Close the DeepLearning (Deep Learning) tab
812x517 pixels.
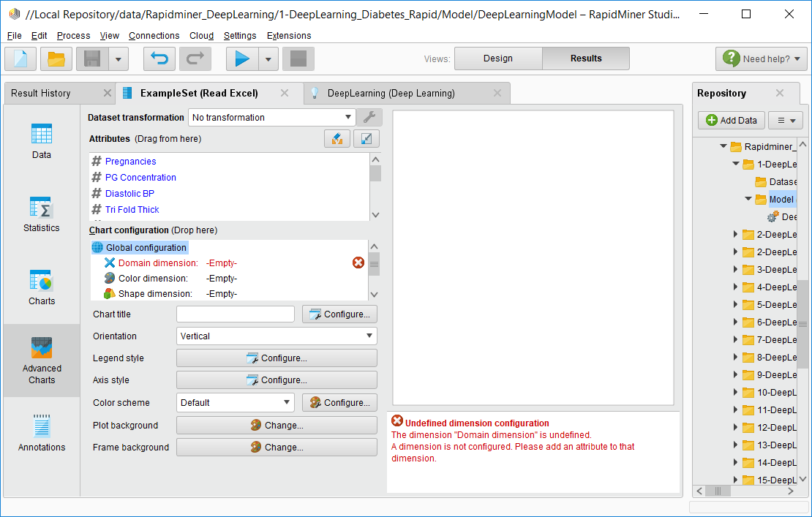pyautogui.click(x=497, y=93)
